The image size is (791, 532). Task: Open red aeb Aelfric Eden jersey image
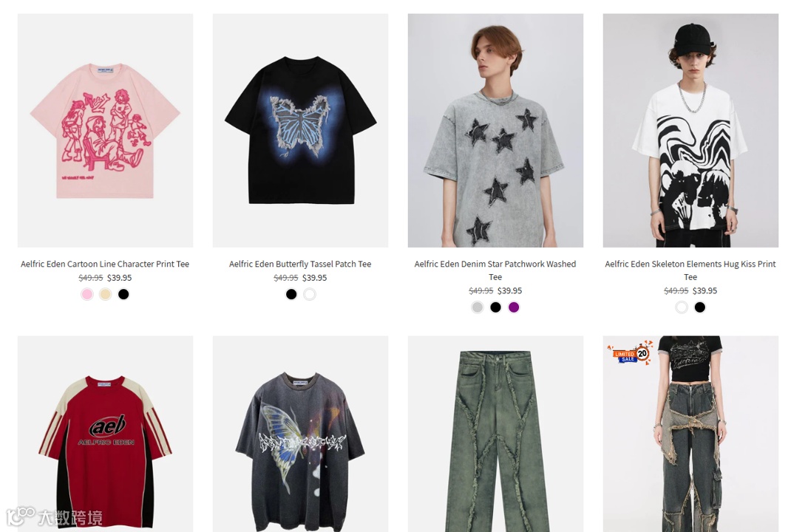[106, 434]
